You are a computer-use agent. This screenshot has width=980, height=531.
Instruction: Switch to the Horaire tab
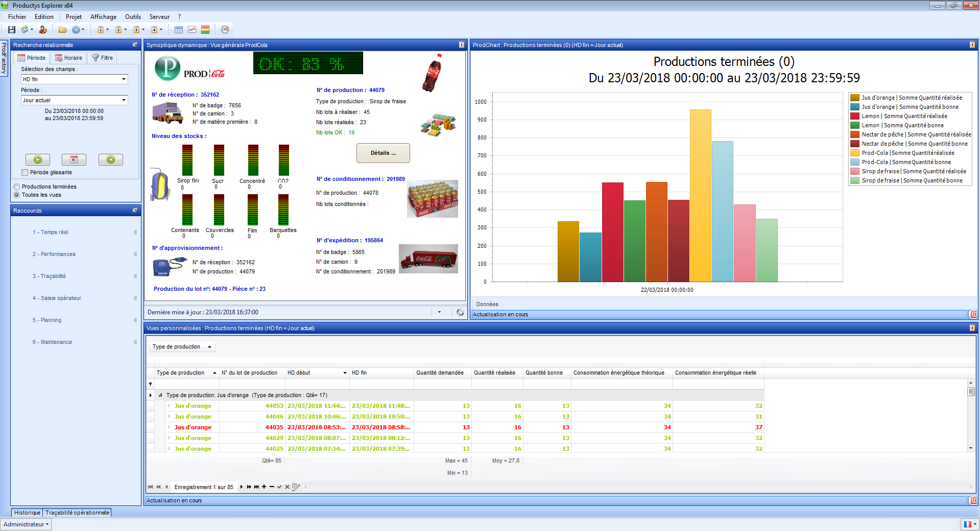coord(68,58)
